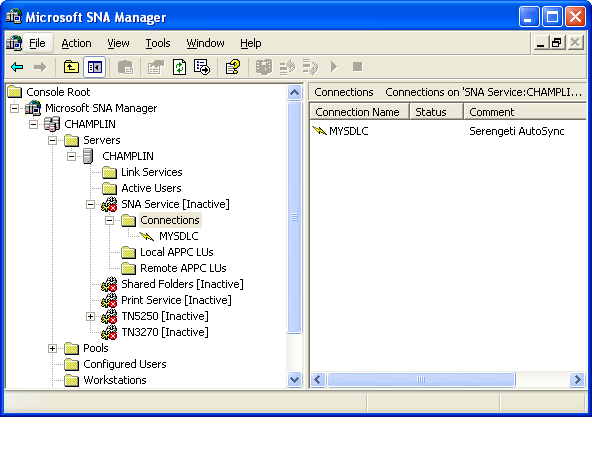Select the SNA Service [Inactive] node icon

tap(109, 204)
